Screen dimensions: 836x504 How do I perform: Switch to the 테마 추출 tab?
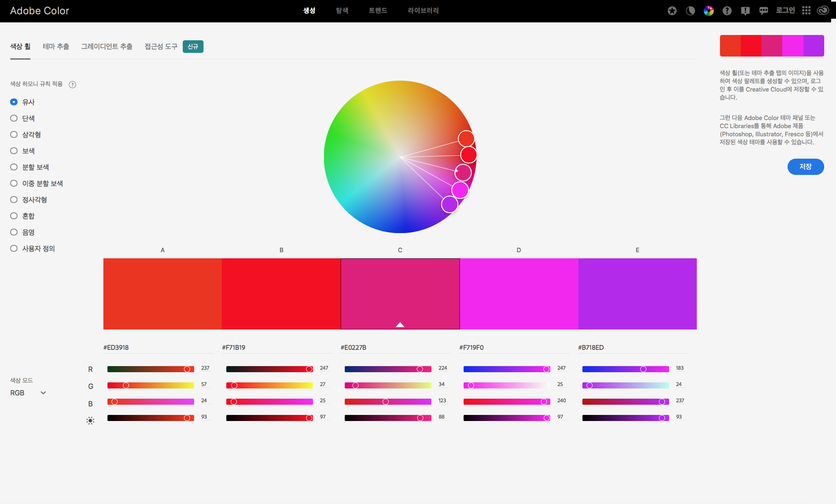(56, 47)
